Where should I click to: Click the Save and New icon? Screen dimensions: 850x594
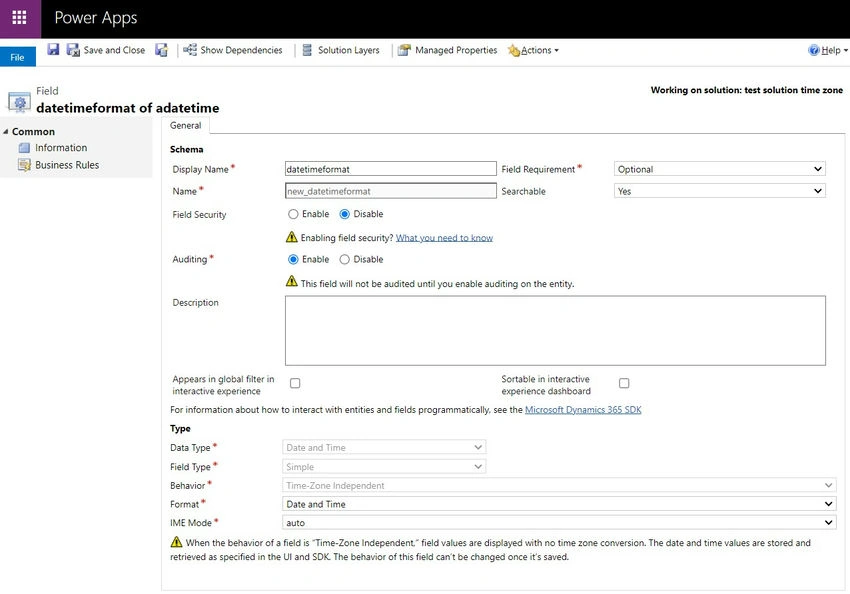coord(162,50)
